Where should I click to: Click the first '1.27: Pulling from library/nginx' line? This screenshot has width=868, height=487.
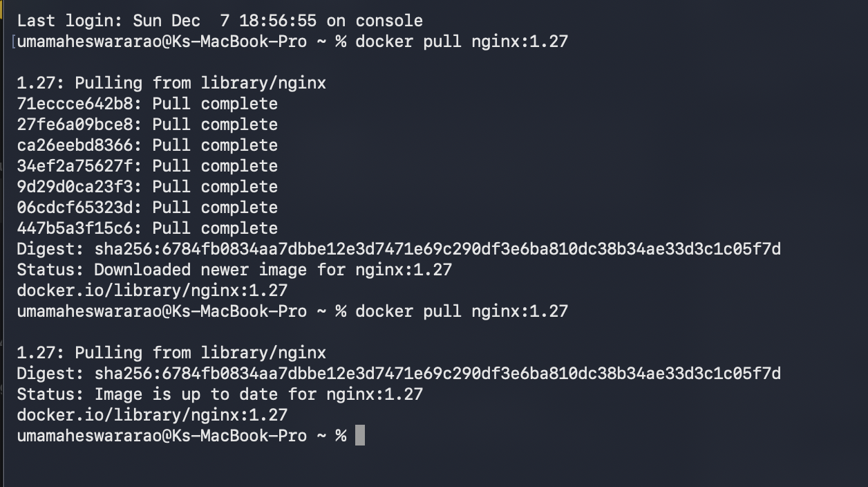tap(171, 83)
